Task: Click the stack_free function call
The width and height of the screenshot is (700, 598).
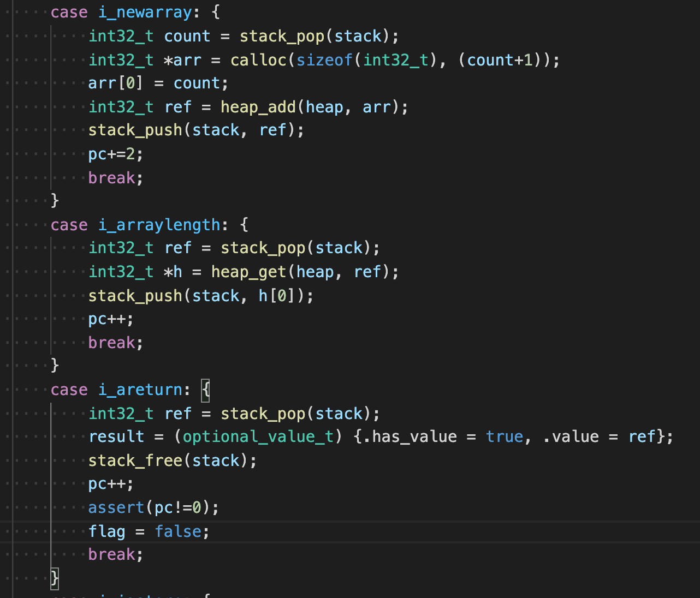Action: pos(135,461)
